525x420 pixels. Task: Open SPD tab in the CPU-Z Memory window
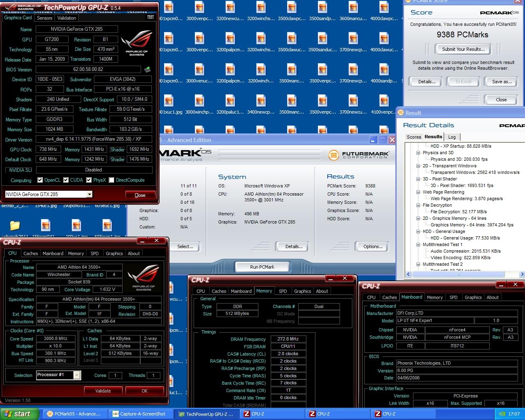[283, 291]
